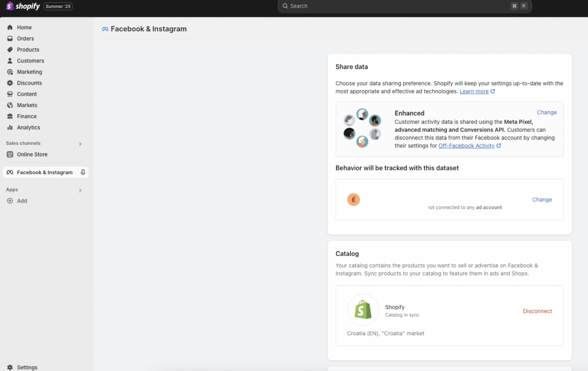Change the tracking dataset
This screenshot has height=371, width=588.
(542, 200)
